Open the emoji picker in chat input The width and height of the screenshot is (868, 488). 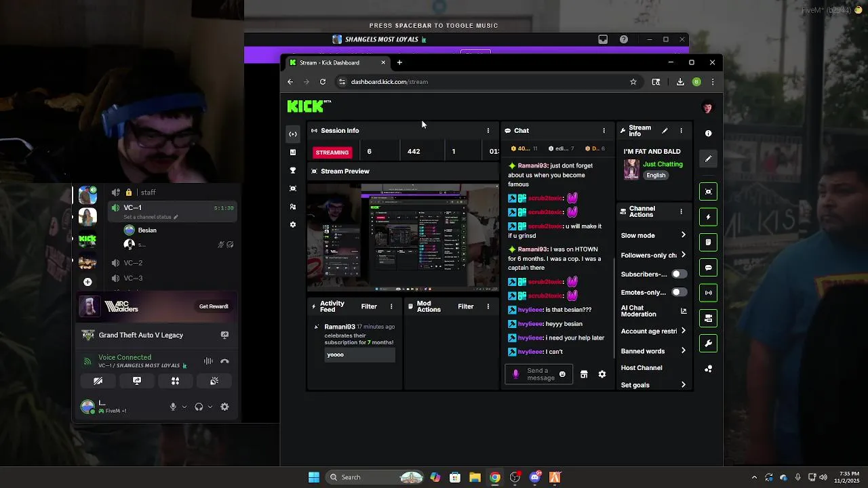click(x=562, y=374)
